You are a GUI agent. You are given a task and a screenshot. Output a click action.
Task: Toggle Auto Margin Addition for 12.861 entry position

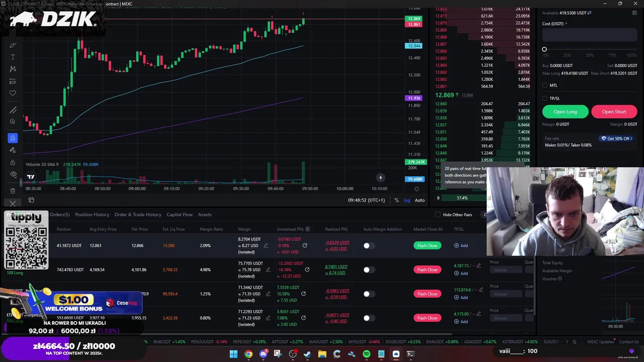click(x=369, y=245)
